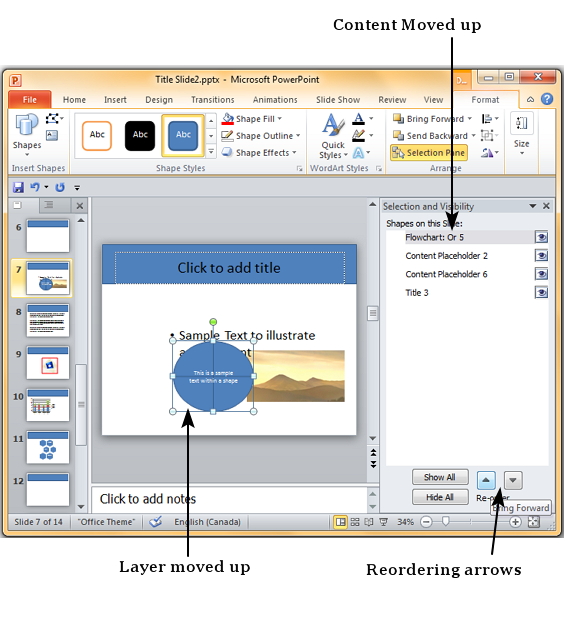Viewport: 565px width, 620px height.
Task: Click the Bring Forward re-order up arrow
Action: point(486,480)
